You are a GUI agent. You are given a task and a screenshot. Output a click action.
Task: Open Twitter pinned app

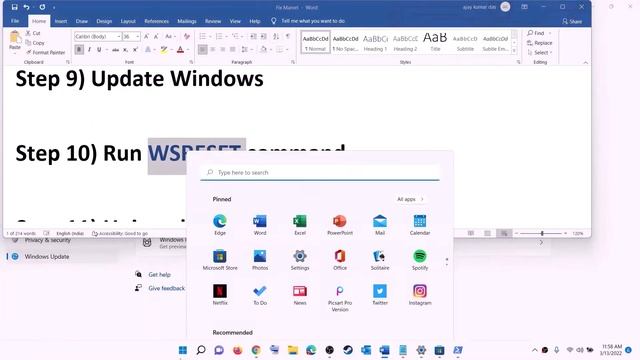coord(380,295)
